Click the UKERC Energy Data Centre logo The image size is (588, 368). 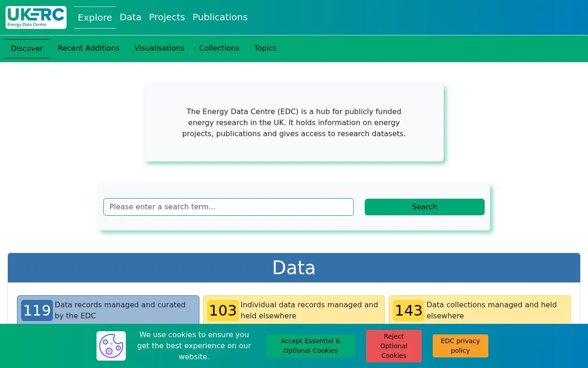(x=36, y=17)
